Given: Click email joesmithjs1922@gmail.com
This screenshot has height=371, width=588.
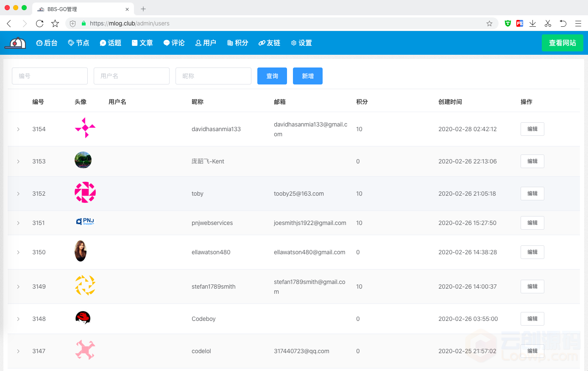Looking at the screenshot, I should [x=310, y=223].
